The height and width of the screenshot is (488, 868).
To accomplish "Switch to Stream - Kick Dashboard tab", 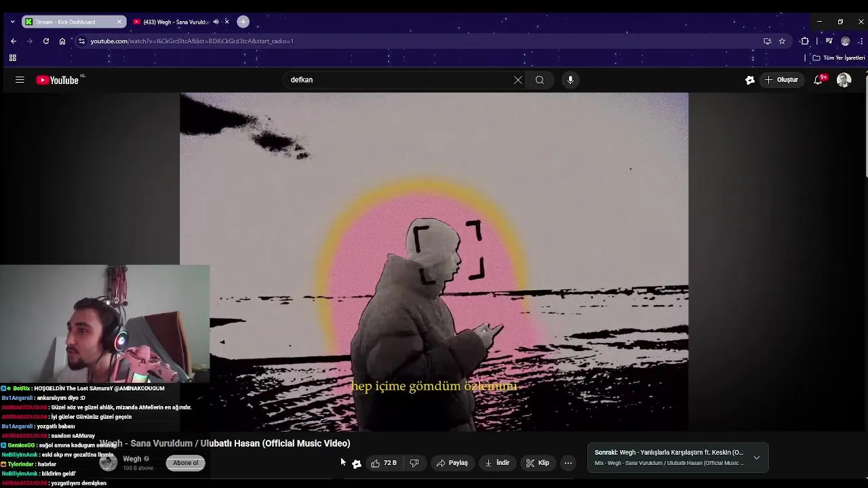I will [x=73, y=22].
